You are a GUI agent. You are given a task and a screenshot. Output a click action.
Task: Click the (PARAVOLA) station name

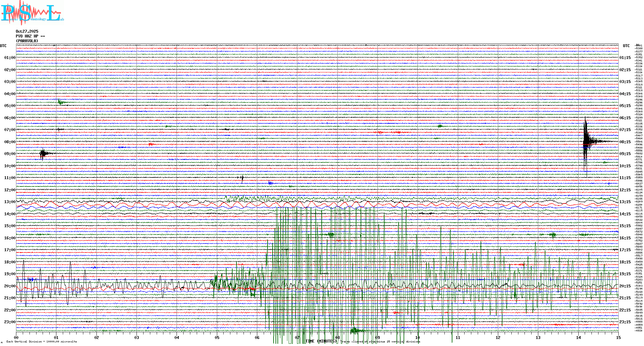tap(27, 41)
